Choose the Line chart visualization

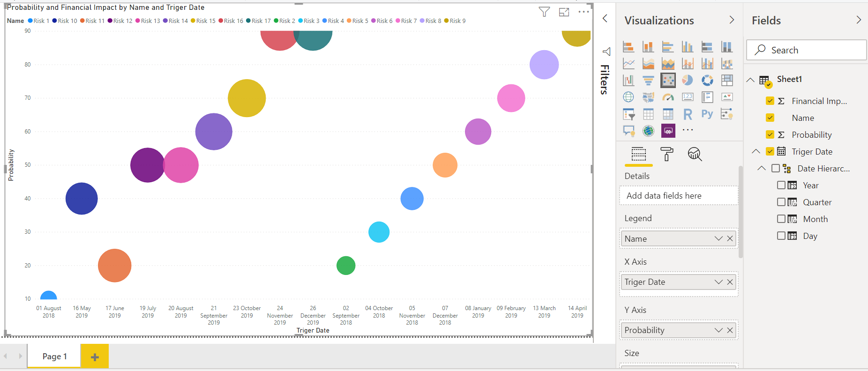pyautogui.click(x=629, y=63)
